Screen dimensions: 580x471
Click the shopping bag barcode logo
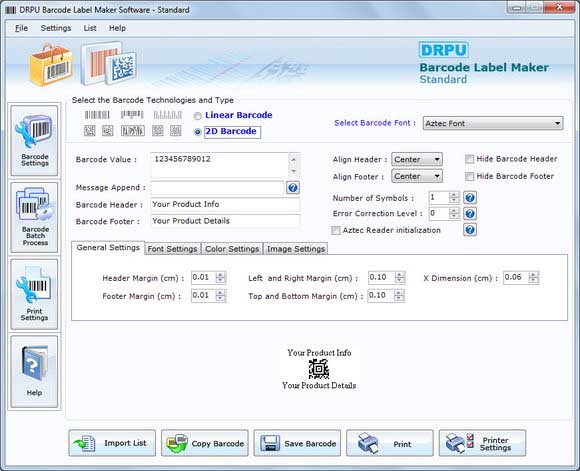coord(51,65)
